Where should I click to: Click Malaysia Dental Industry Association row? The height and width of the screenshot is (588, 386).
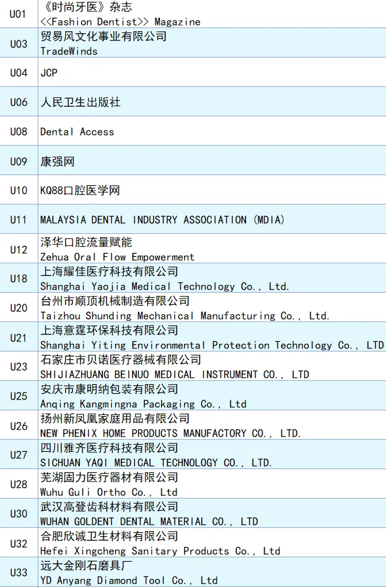pyautogui.click(x=162, y=220)
